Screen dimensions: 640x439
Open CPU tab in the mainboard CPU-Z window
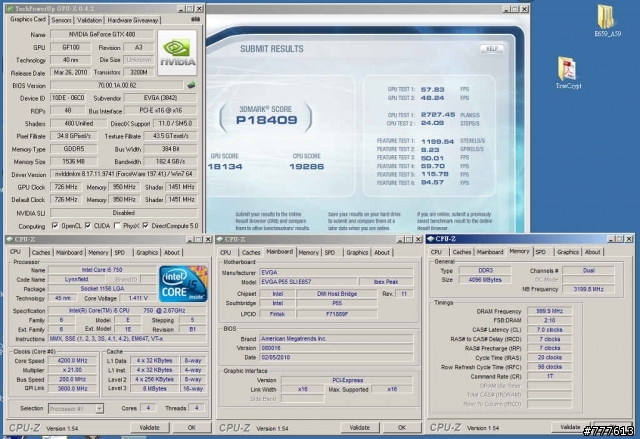pyautogui.click(x=226, y=253)
